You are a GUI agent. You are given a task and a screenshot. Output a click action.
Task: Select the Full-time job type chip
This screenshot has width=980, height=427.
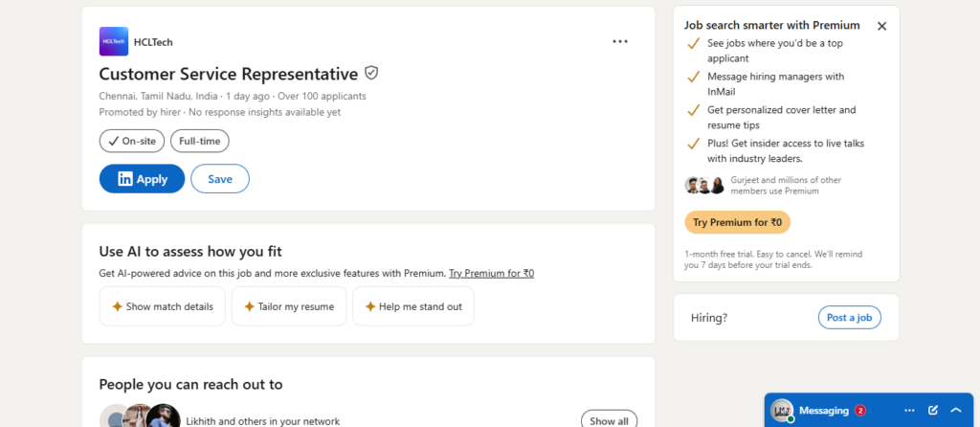(x=200, y=142)
